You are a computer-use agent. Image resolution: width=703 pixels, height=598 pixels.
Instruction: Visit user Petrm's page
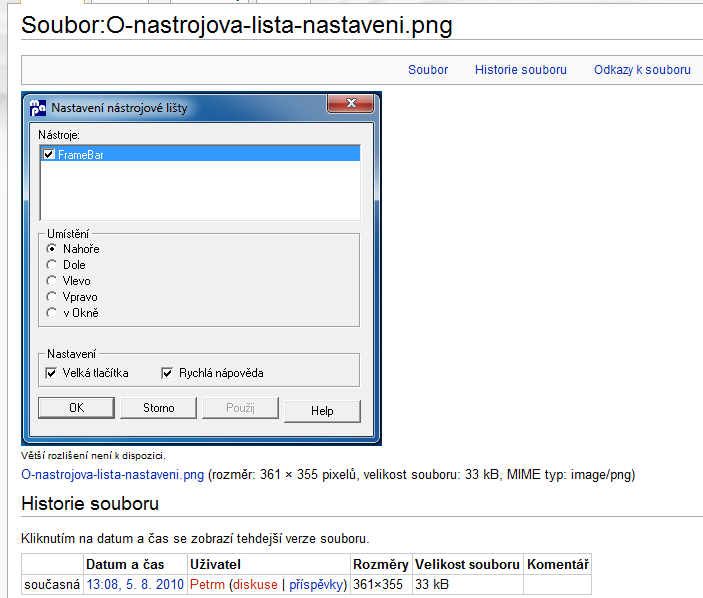[207, 585]
